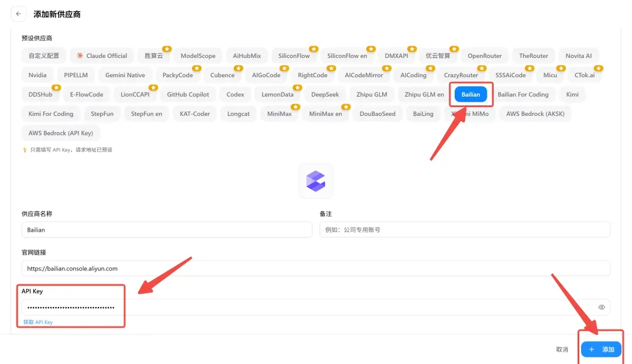Viewport: 632px width, 364px height.
Task: Click into the API Key password field
Action: point(315,307)
